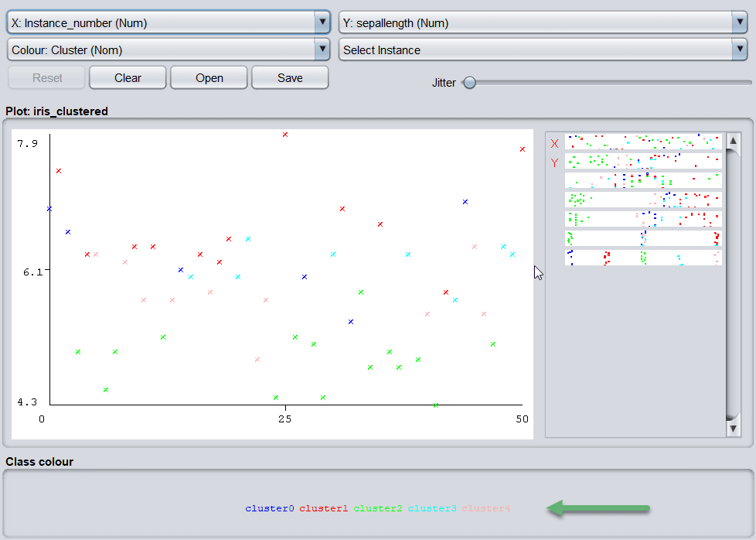756x540 pixels.
Task: Click the Class colour heading
Action: 39,461
